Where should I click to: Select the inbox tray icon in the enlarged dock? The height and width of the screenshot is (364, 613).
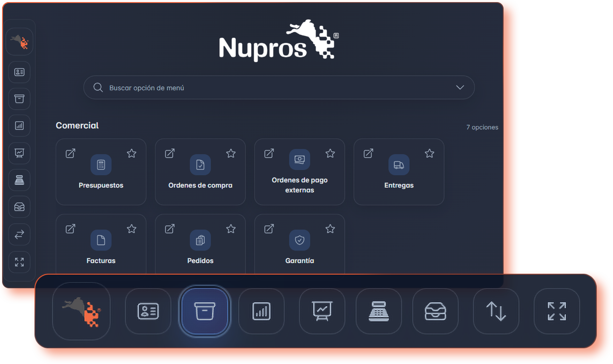click(x=435, y=311)
